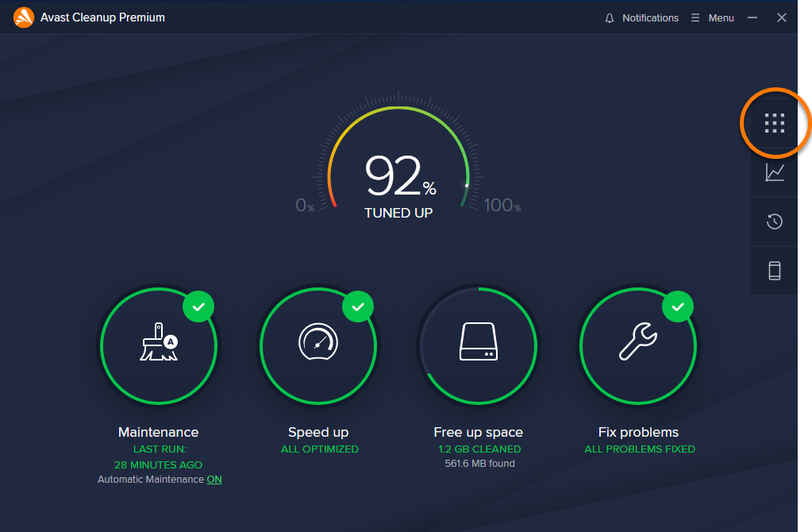Viewport: 812px width, 532px height.
Task: Open the Menu label in title bar
Action: (x=721, y=18)
